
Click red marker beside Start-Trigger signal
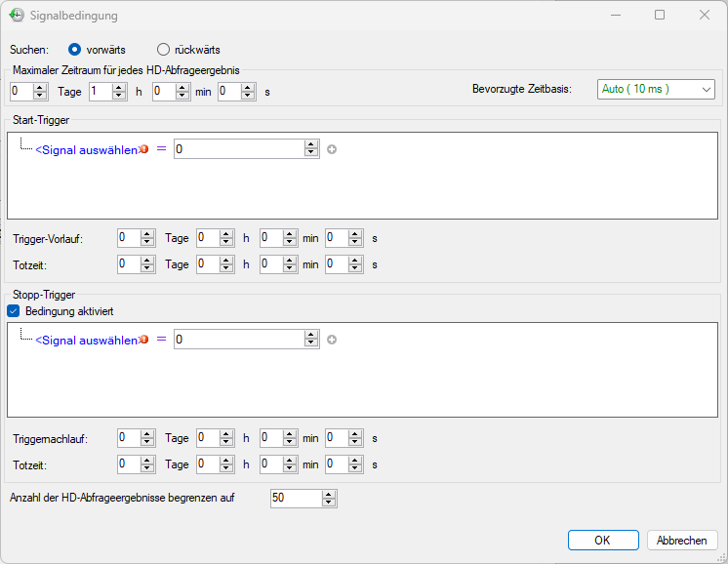pyautogui.click(x=144, y=149)
